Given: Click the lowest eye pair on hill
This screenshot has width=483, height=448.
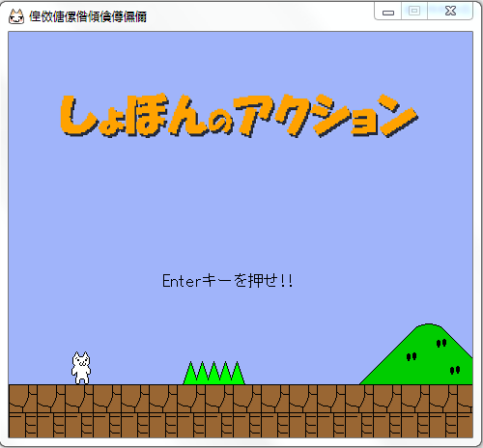Looking at the screenshot, I should coord(455,370).
